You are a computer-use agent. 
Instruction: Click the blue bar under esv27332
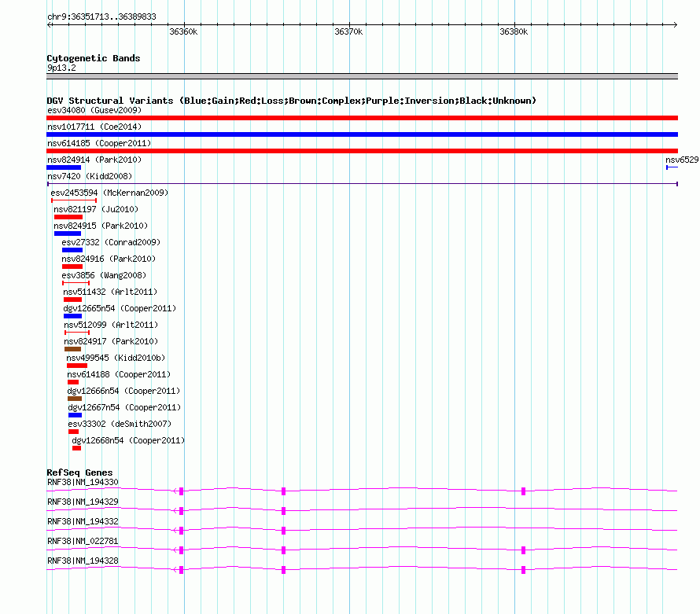pos(72,250)
